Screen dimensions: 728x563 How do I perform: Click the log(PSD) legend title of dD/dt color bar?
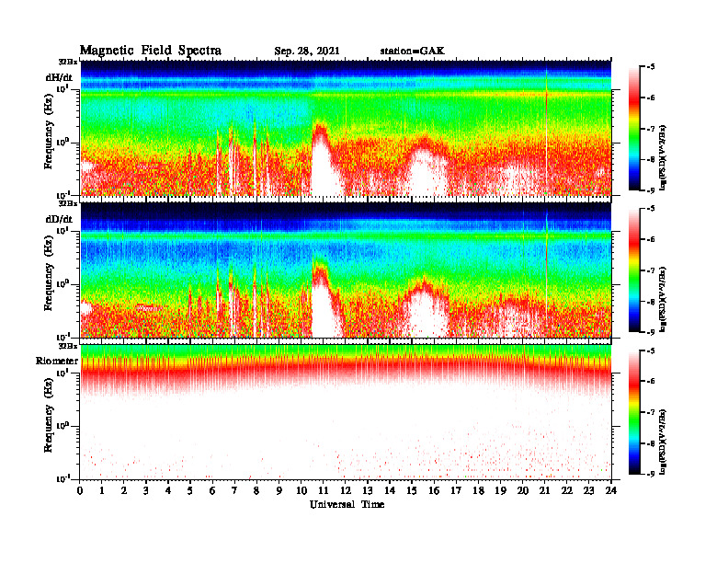[x=663, y=299]
